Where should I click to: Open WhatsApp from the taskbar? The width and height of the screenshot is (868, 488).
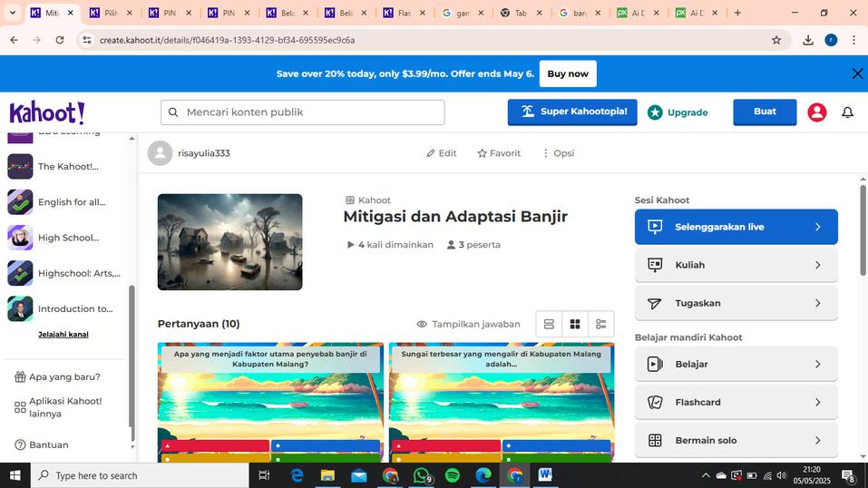[x=422, y=475]
